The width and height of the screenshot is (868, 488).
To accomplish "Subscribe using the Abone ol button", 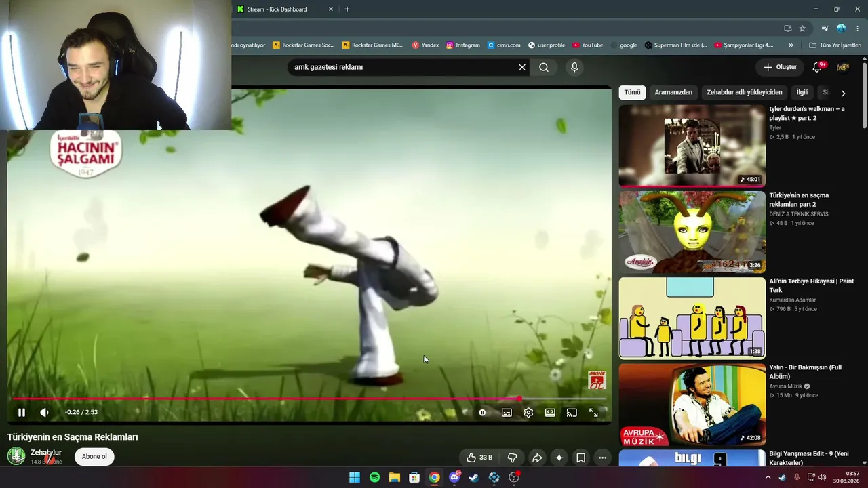I will pyautogui.click(x=94, y=457).
